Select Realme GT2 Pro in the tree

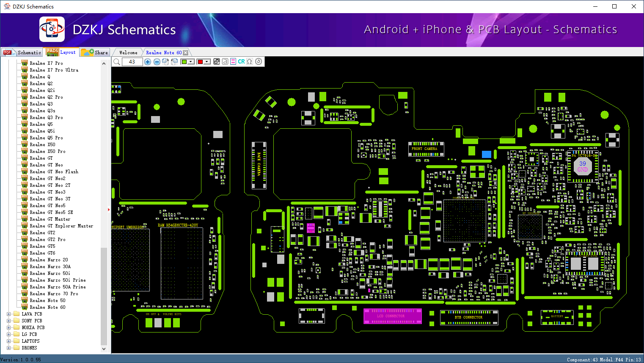[x=47, y=239]
